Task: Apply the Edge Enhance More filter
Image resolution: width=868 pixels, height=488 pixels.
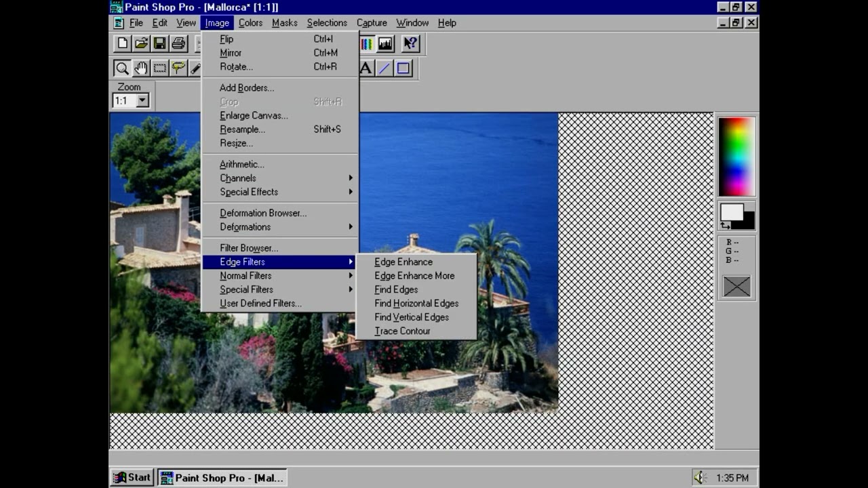Action: (x=416, y=276)
